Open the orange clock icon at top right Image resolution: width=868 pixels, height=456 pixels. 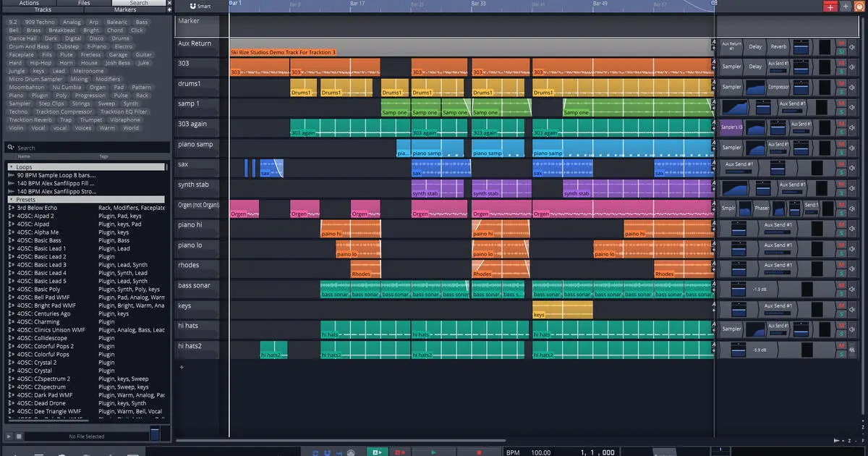click(x=860, y=6)
